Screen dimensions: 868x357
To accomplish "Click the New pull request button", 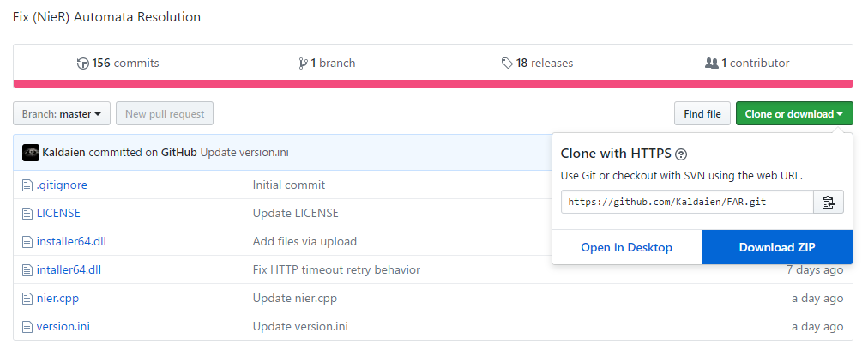I will [165, 113].
